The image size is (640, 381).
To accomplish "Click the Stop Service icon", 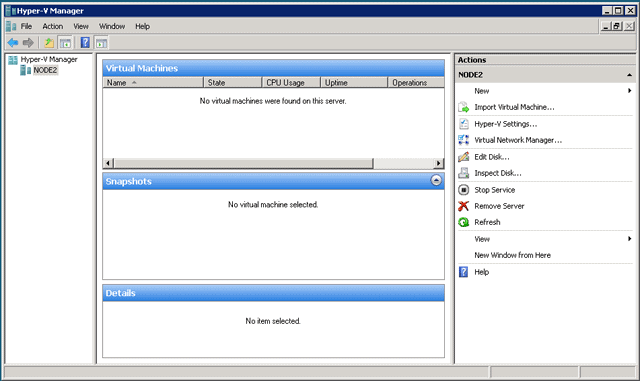I will pos(463,190).
